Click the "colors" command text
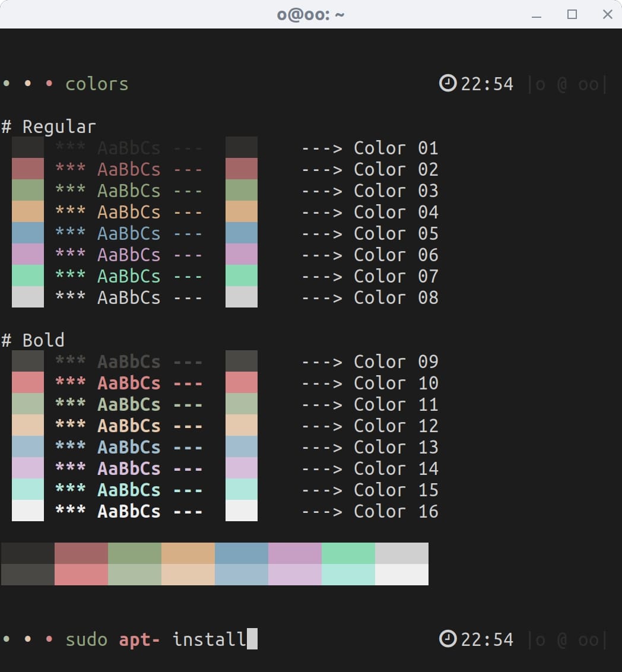 click(x=97, y=84)
